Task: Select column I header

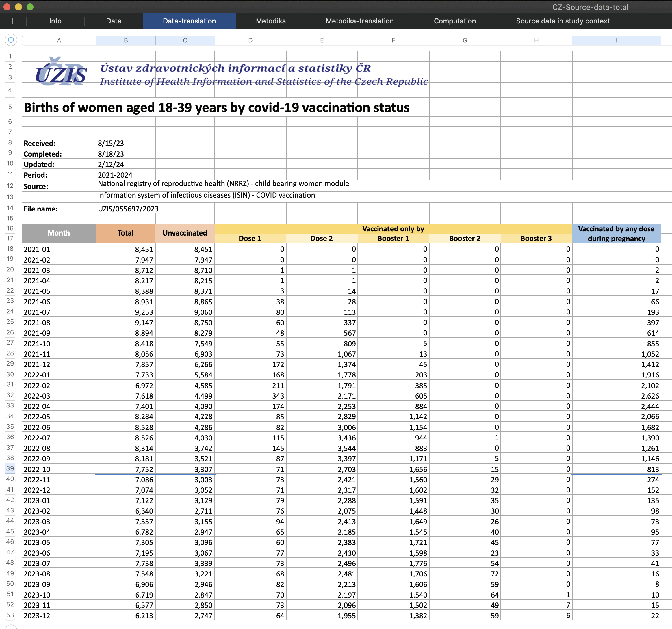Action: point(616,40)
